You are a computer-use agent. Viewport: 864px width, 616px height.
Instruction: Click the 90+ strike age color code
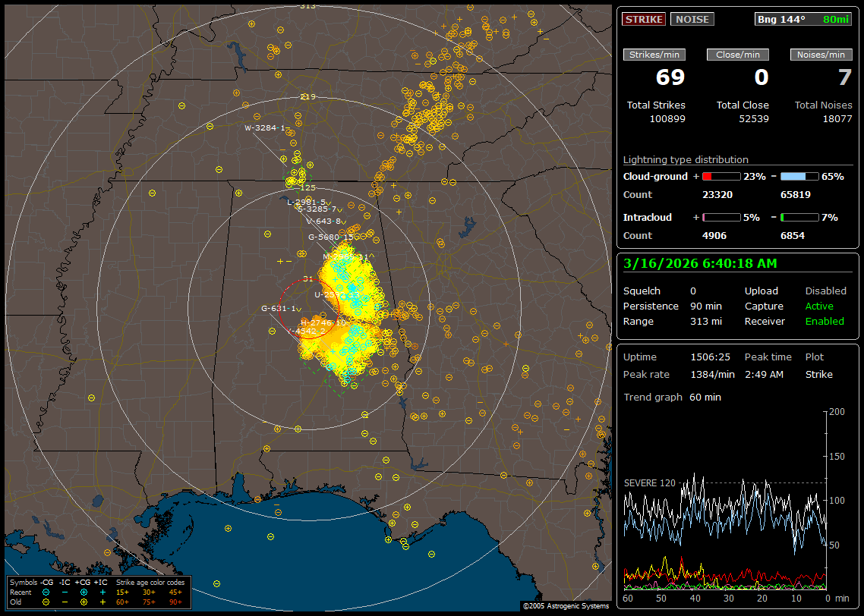coord(175,602)
